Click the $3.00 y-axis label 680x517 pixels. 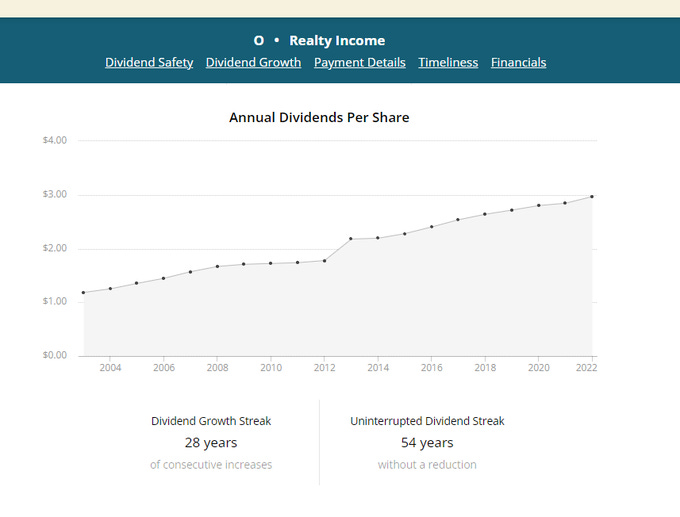[x=55, y=194]
